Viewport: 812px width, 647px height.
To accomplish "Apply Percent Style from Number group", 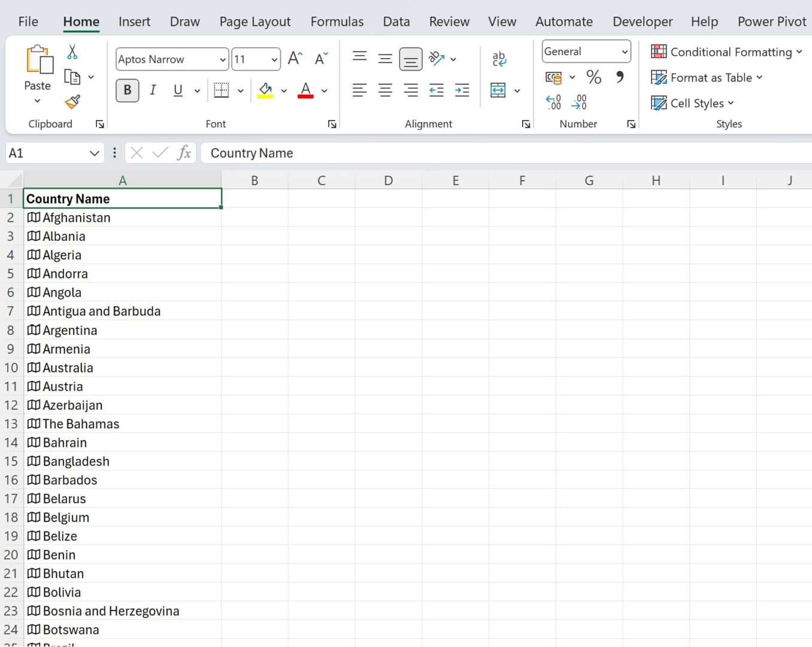I will click(x=593, y=77).
